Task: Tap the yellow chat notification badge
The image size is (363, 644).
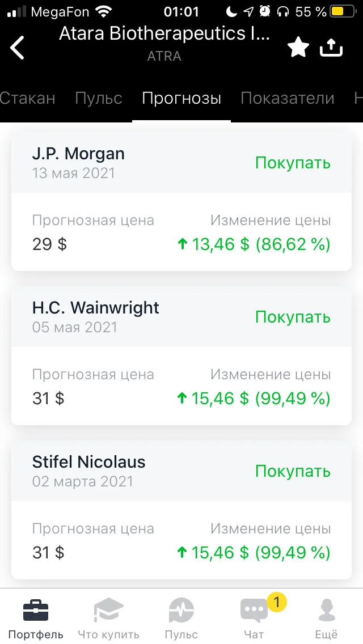Action: [x=277, y=602]
